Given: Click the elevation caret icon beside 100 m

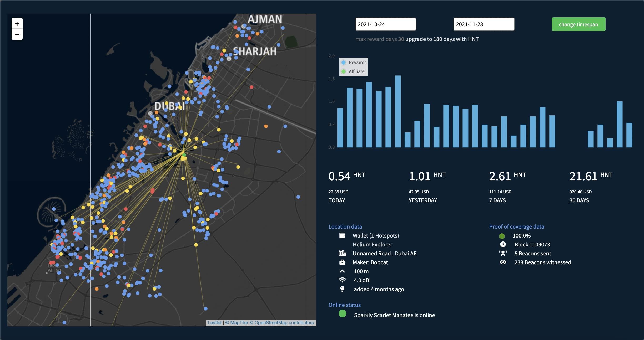Looking at the screenshot, I should pos(342,271).
